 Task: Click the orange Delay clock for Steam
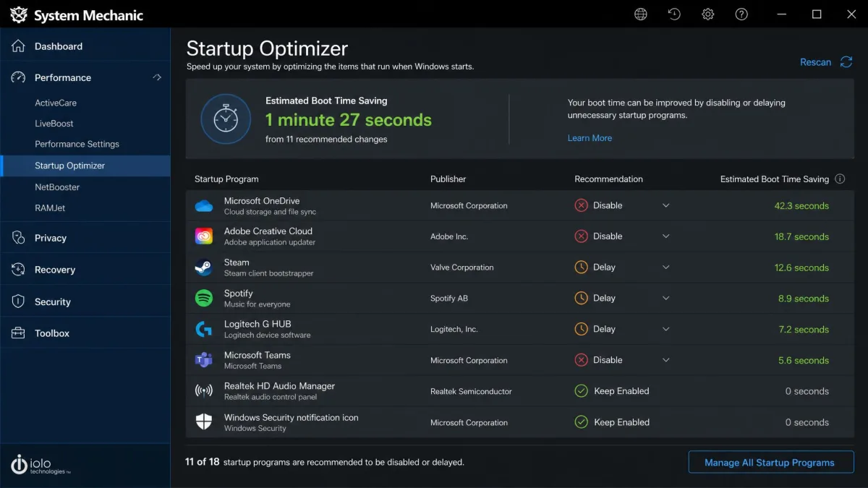581,267
